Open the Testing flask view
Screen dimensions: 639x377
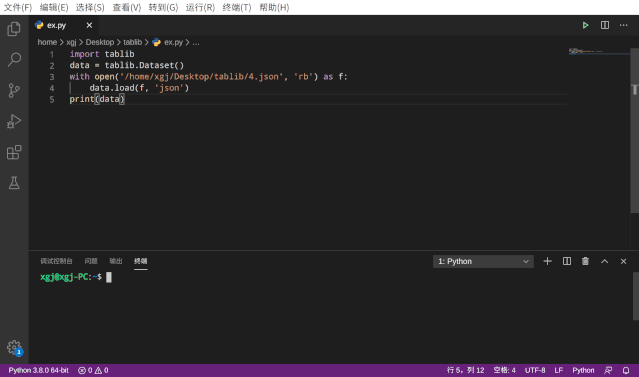(14, 183)
